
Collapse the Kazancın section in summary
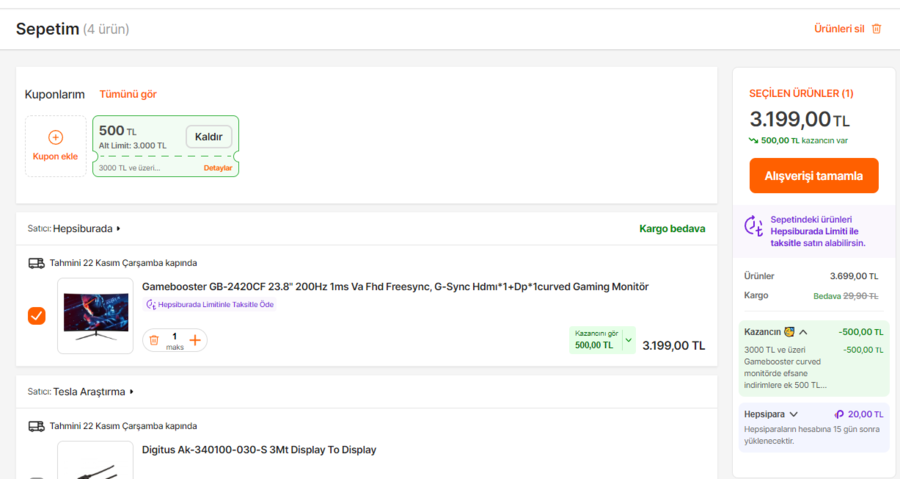803,332
